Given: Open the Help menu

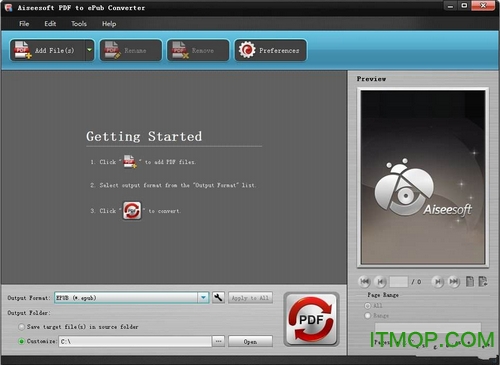Looking at the screenshot, I should tap(109, 24).
